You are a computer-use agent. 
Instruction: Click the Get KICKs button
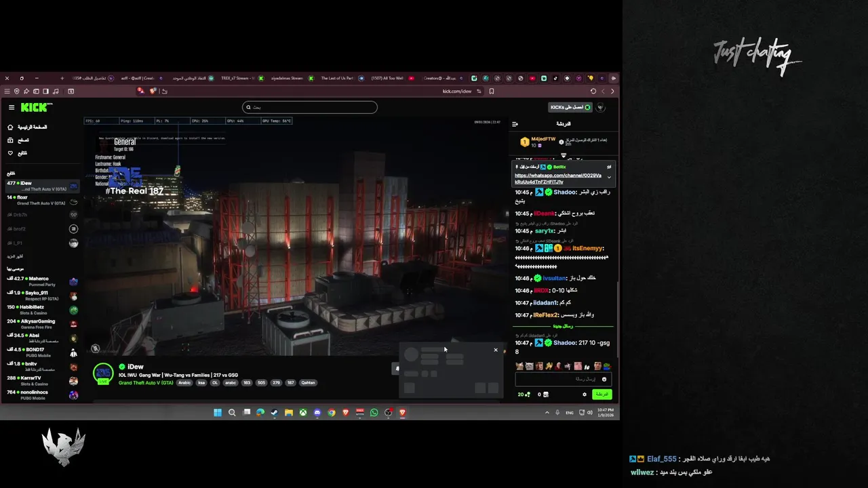(570, 107)
